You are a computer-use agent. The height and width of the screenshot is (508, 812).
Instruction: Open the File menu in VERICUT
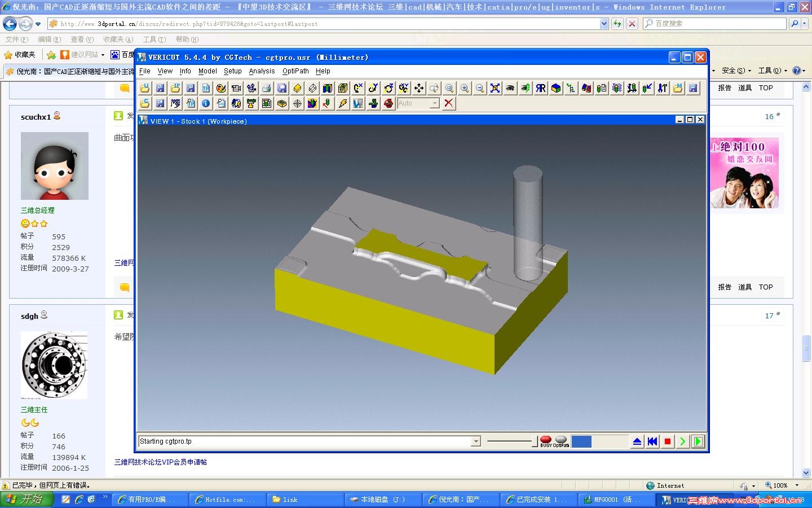(x=145, y=71)
